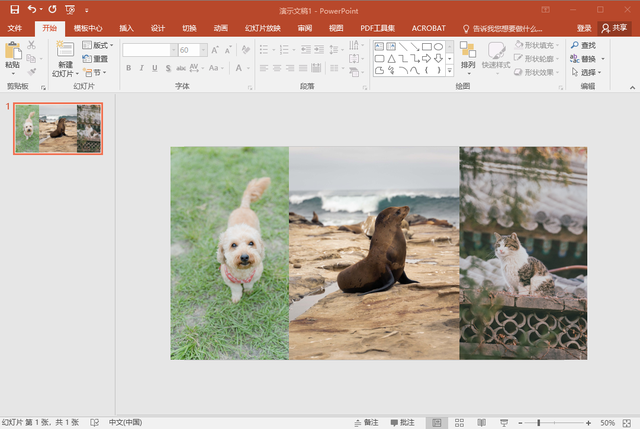
Task: Open the Insert (插入) ribbon tab
Action: tap(127, 29)
